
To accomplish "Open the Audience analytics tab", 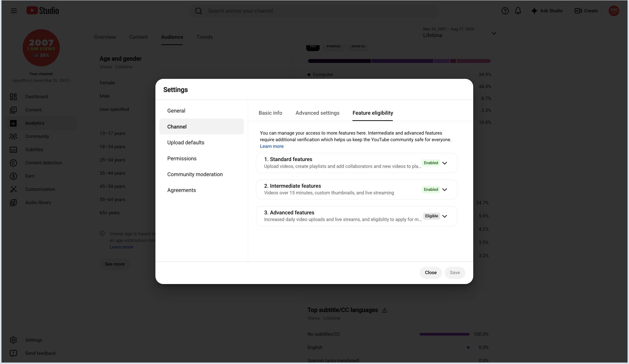I will 172,37.
